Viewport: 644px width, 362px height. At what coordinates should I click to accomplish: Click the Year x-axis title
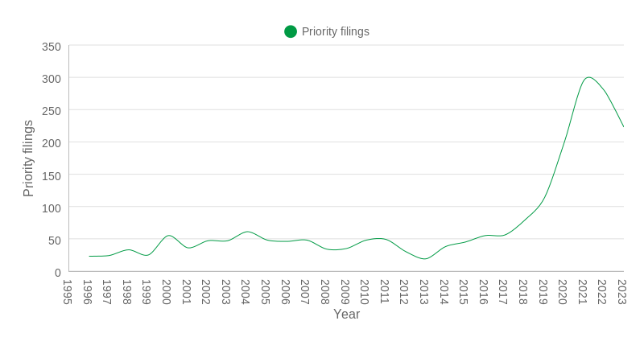click(x=346, y=314)
